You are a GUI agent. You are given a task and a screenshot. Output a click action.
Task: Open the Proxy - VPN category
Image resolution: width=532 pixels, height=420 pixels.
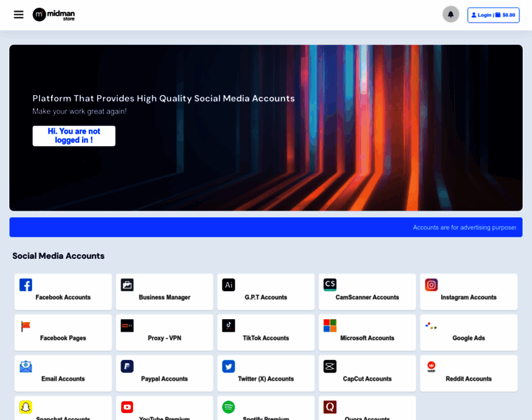pos(164,337)
